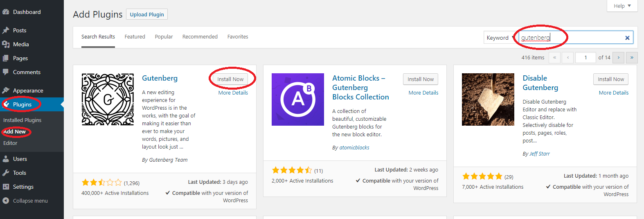Jump to last page of results

(x=632, y=58)
